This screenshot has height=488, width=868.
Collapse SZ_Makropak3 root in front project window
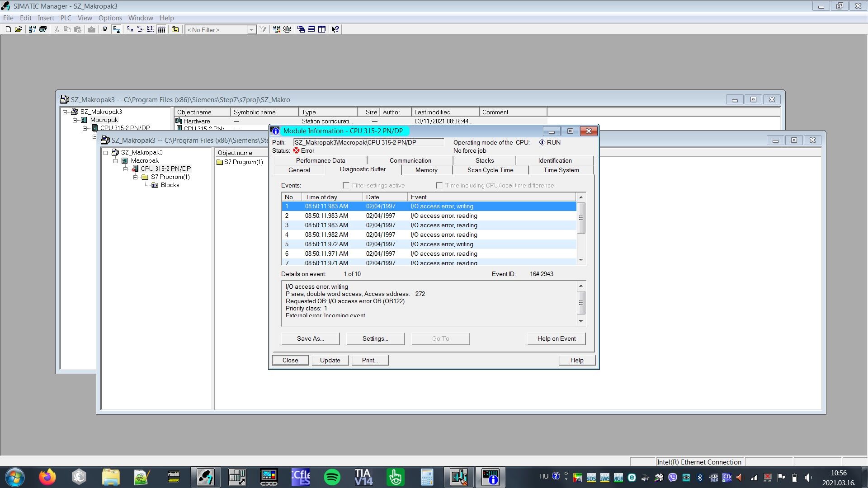point(106,153)
